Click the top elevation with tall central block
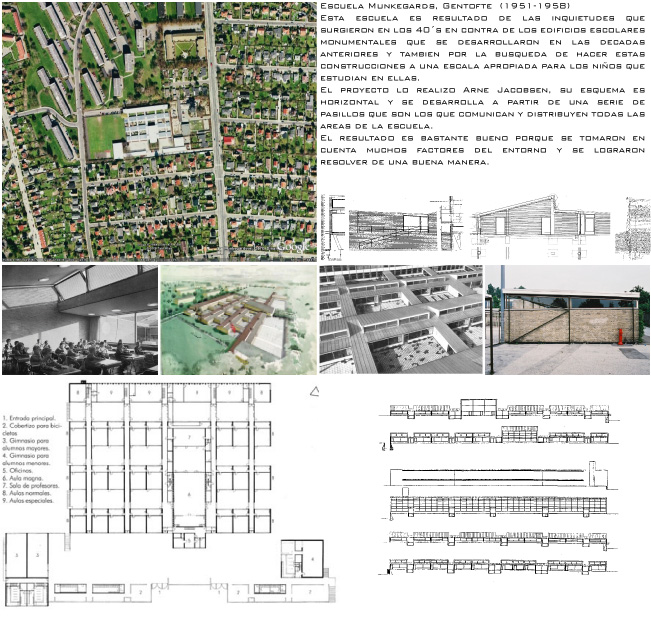The image size is (651, 617). [x=499, y=410]
